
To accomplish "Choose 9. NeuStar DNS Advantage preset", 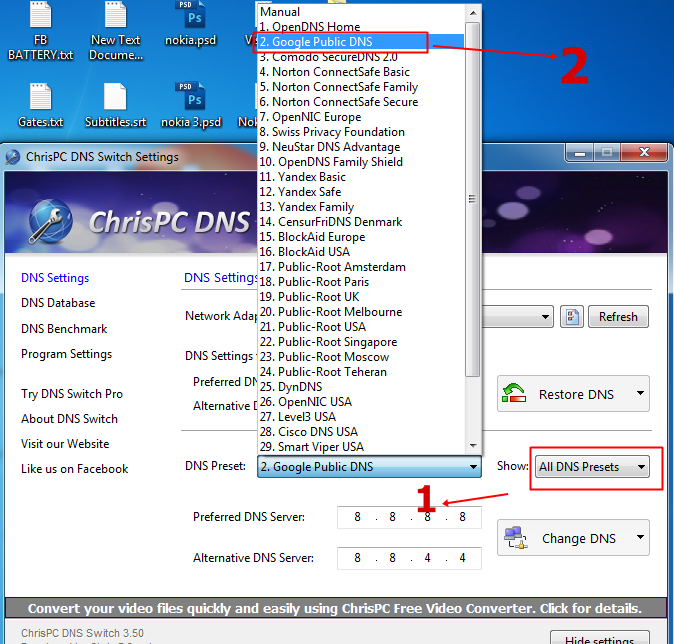I will [361, 147].
